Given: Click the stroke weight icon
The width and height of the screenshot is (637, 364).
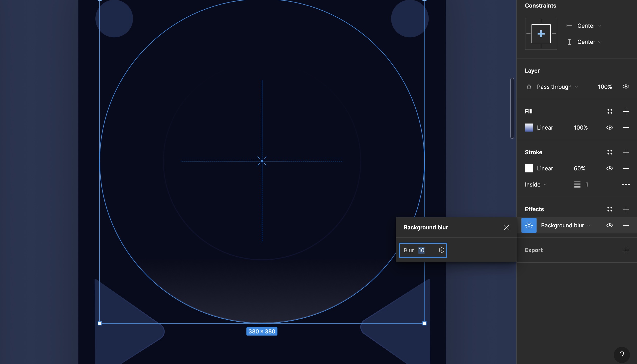Looking at the screenshot, I should [578, 185].
